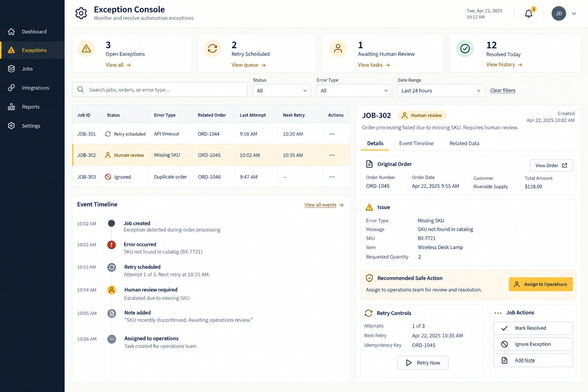Click the Ignore Exception button
Viewport: 588px width, 392px height.
(533, 344)
